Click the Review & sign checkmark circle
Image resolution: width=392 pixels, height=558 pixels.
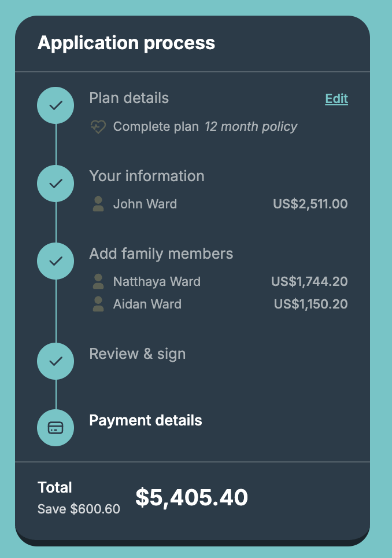56,361
